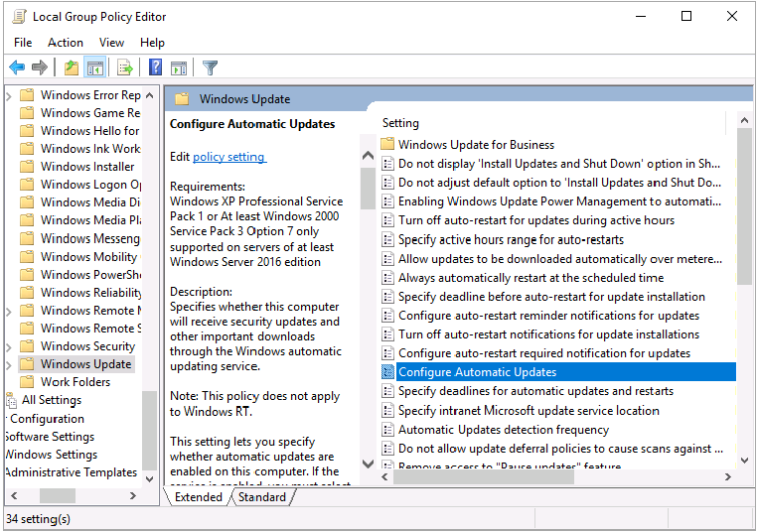Switch to the Standard tab

(262, 496)
